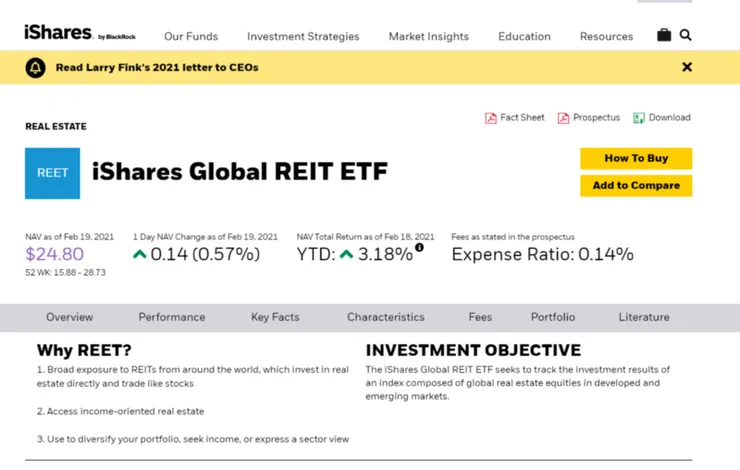Click the REET blue ticker tile
Image resolution: width=740 pixels, height=470 pixels.
click(52, 173)
